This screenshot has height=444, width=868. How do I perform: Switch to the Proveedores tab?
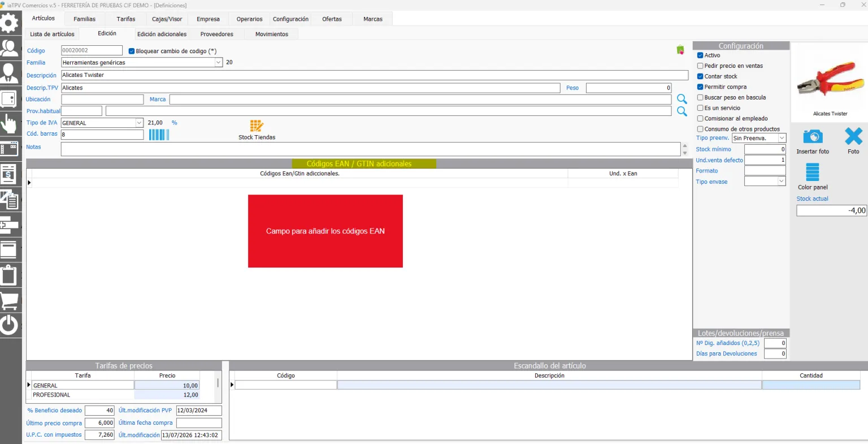pyautogui.click(x=216, y=34)
